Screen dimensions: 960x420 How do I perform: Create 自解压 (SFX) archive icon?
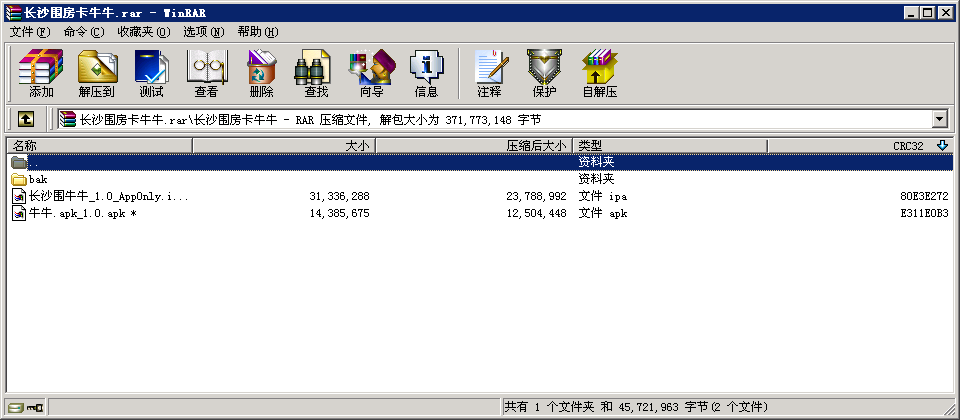[599, 73]
